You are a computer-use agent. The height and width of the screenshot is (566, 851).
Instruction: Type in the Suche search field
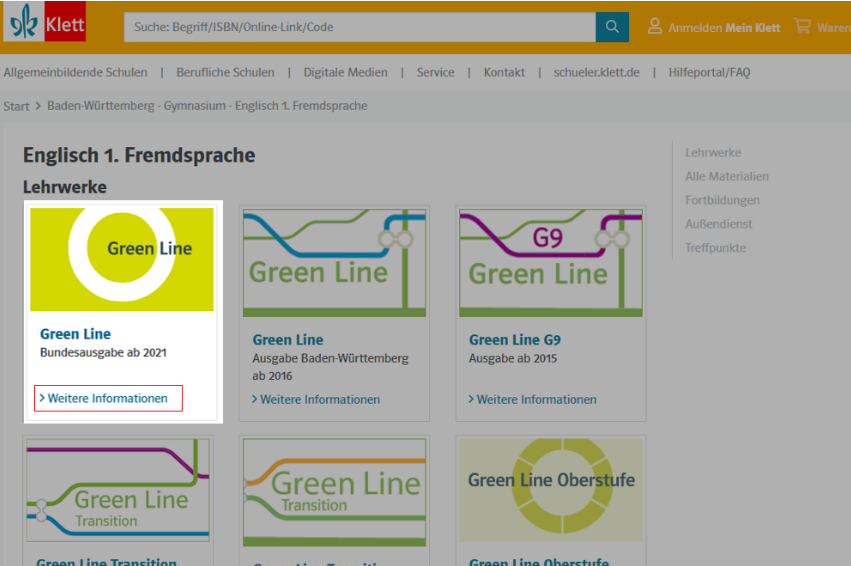(360, 27)
